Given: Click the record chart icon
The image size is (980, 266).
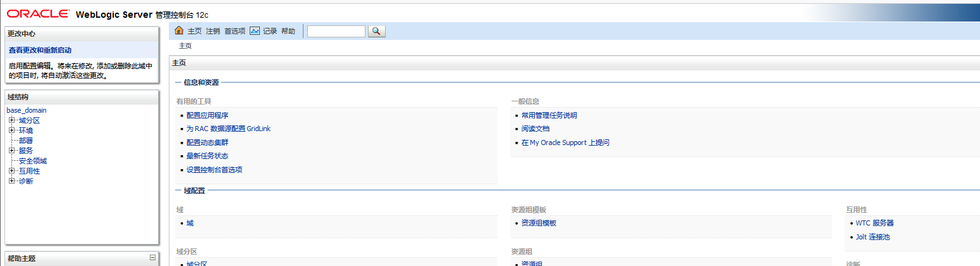Looking at the screenshot, I should 255,30.
